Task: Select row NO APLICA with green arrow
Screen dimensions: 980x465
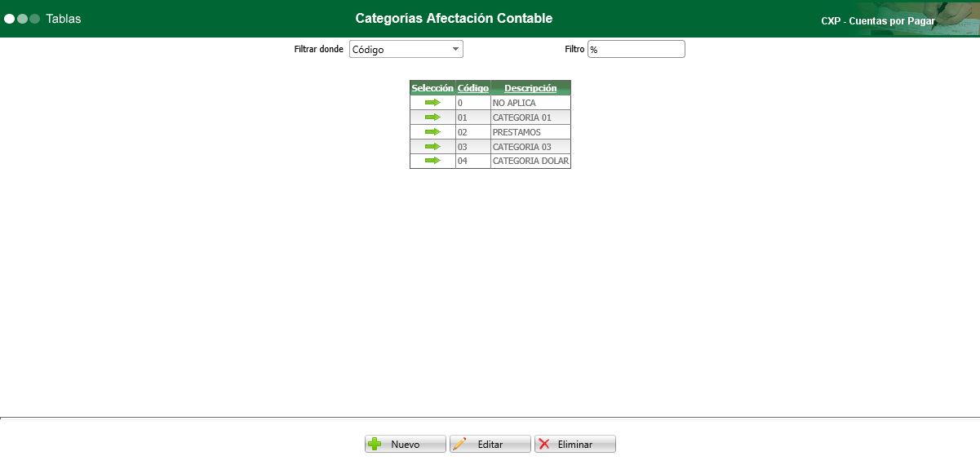Action: click(432, 103)
